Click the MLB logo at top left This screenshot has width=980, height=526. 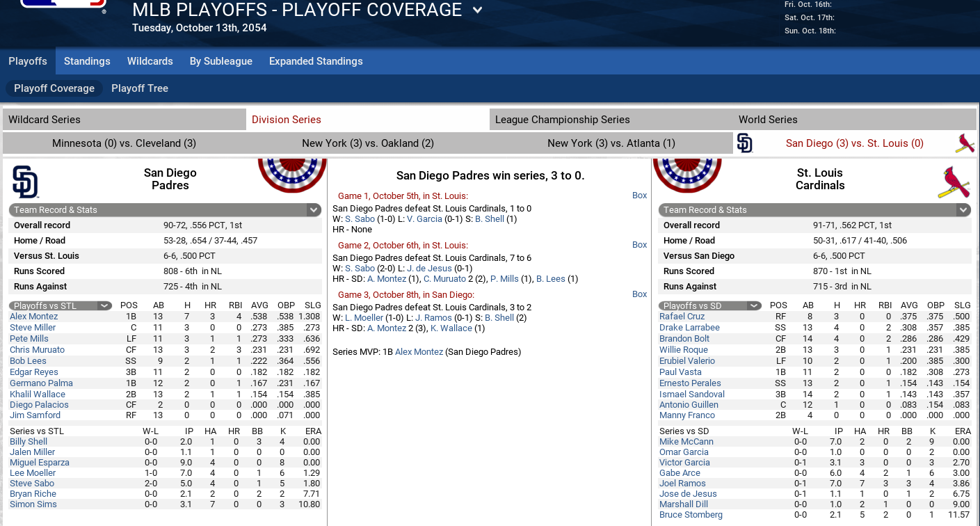(61, 5)
